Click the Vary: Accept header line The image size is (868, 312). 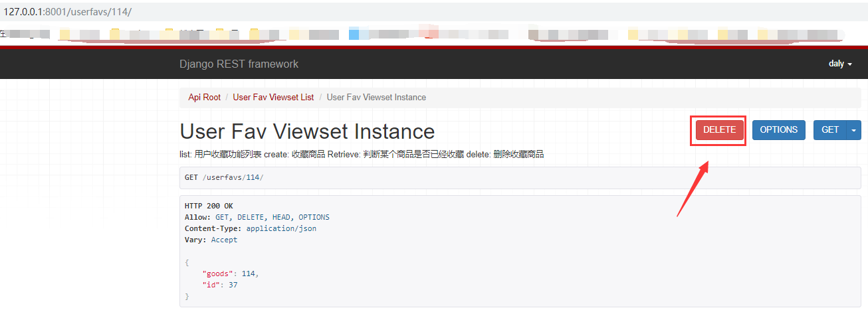pyautogui.click(x=211, y=240)
